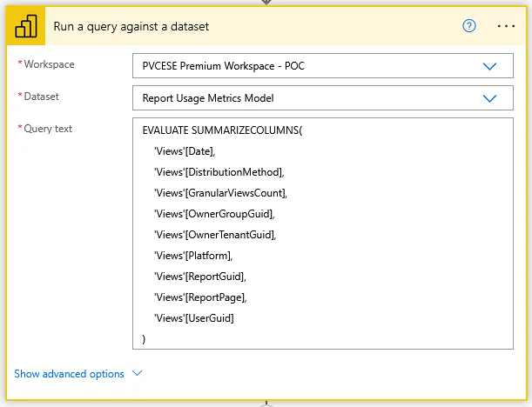The image size is (532, 407).
Task: Expand the Dataset dropdown arrow
Action: click(489, 98)
